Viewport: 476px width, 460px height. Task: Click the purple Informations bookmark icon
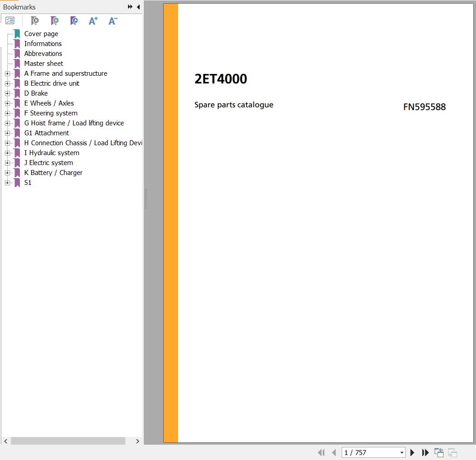(x=17, y=44)
